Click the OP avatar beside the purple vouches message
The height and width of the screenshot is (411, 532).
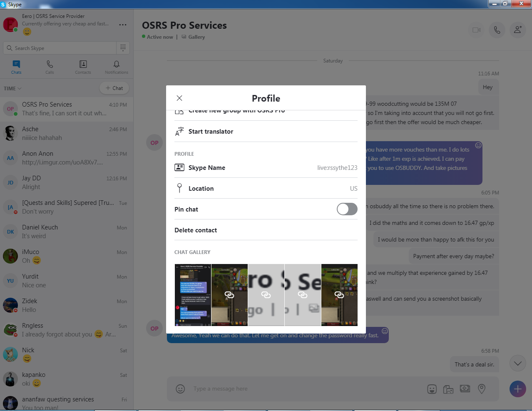pos(154,143)
